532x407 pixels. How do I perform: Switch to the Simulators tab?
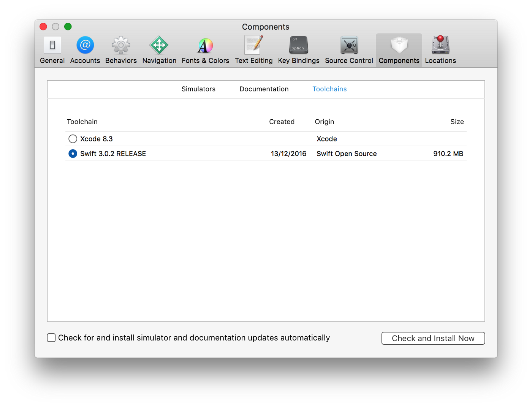(198, 89)
